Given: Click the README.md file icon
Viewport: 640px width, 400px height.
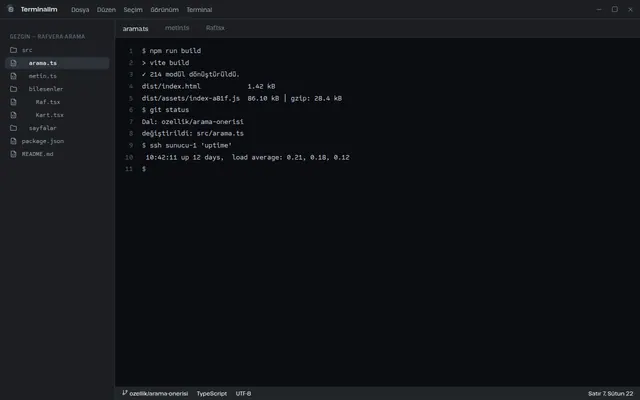Looking at the screenshot, I should (13, 154).
